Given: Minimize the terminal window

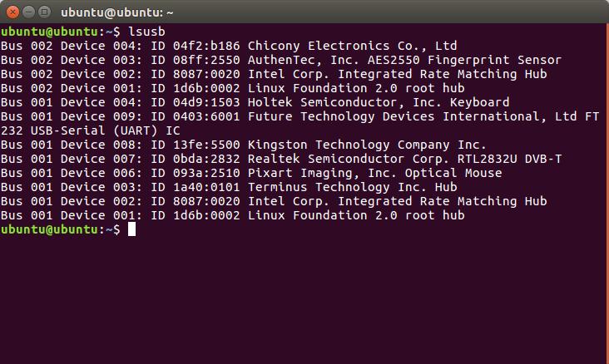Looking at the screenshot, I should click(28, 12).
